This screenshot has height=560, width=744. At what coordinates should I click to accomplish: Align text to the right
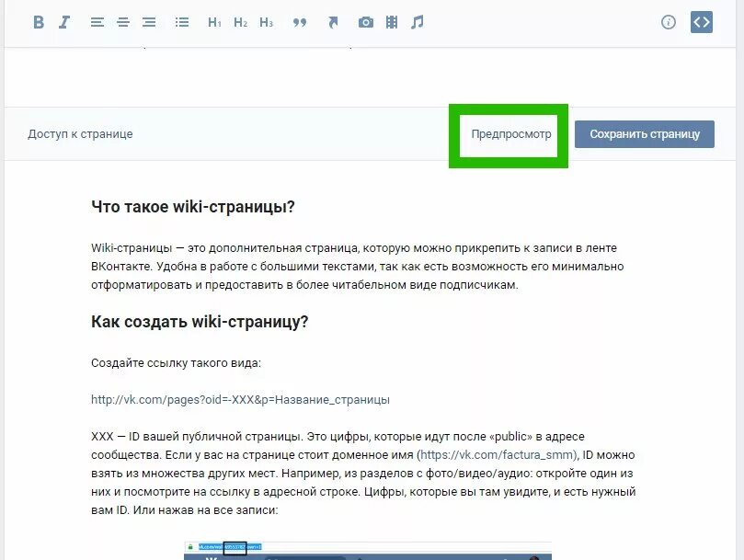(x=149, y=22)
